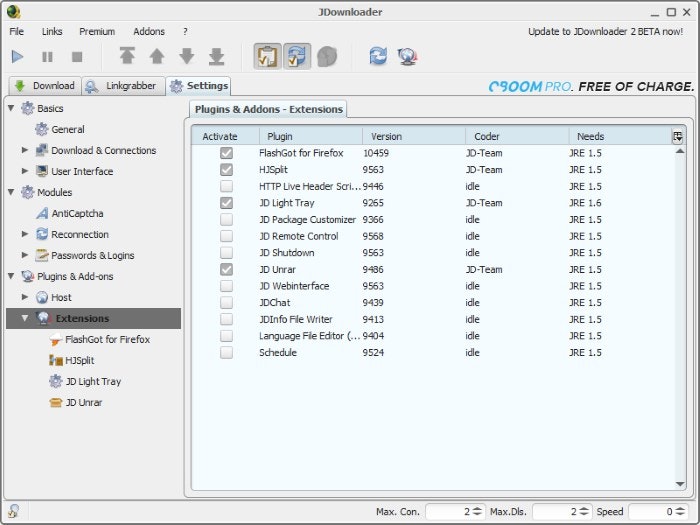Switch to the Download tab
The height and width of the screenshot is (525, 700).
click(45, 86)
